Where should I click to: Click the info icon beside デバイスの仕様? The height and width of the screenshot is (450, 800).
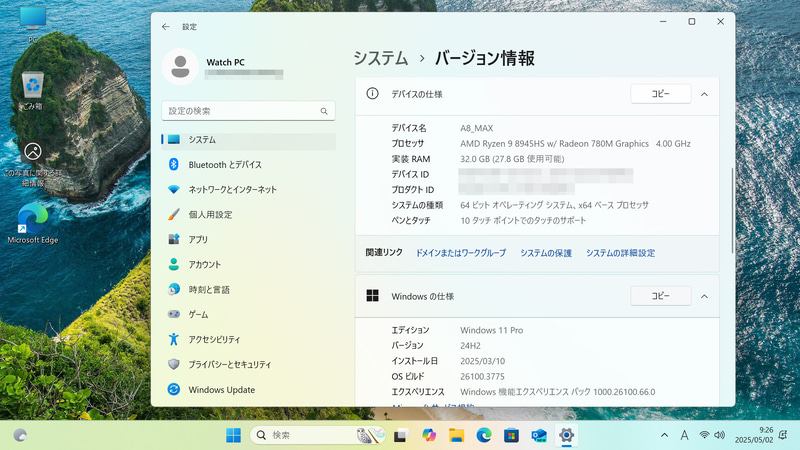372,94
